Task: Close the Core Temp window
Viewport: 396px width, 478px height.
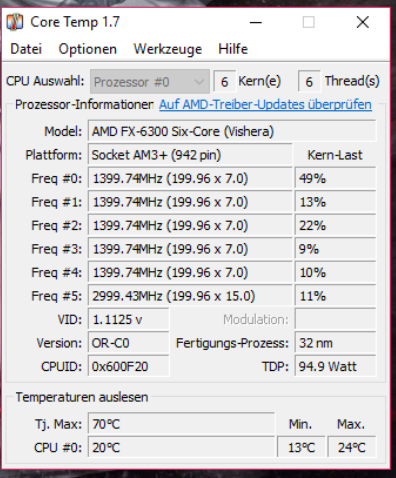Action: 362,23
